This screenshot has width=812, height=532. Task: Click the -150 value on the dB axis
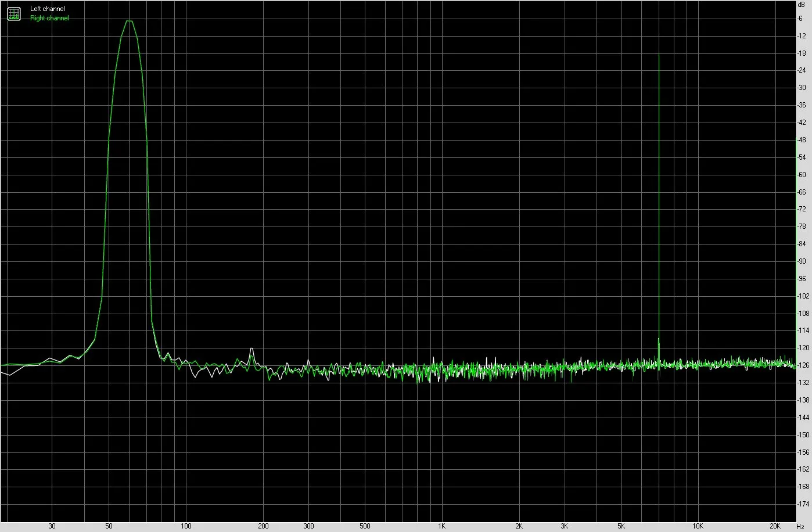(803, 435)
